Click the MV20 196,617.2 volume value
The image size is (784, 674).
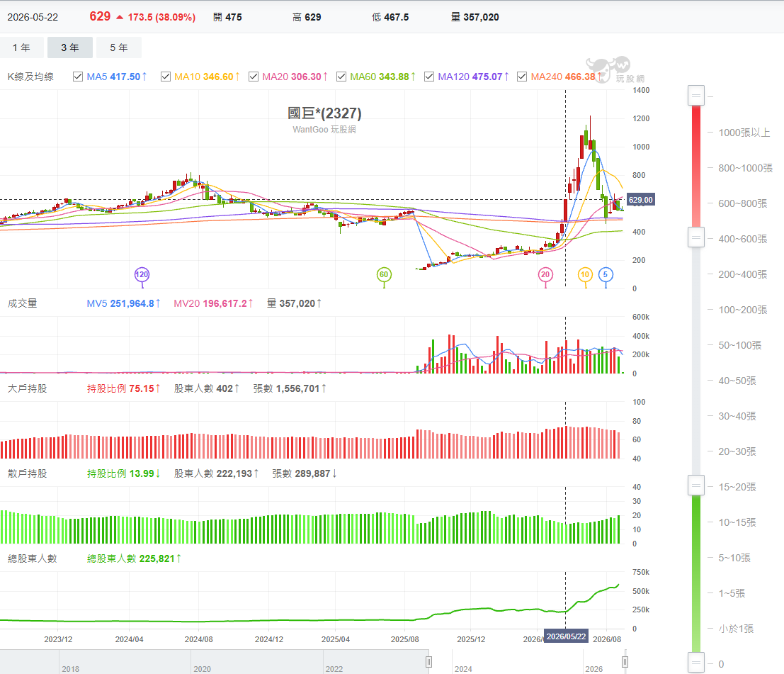[213, 304]
